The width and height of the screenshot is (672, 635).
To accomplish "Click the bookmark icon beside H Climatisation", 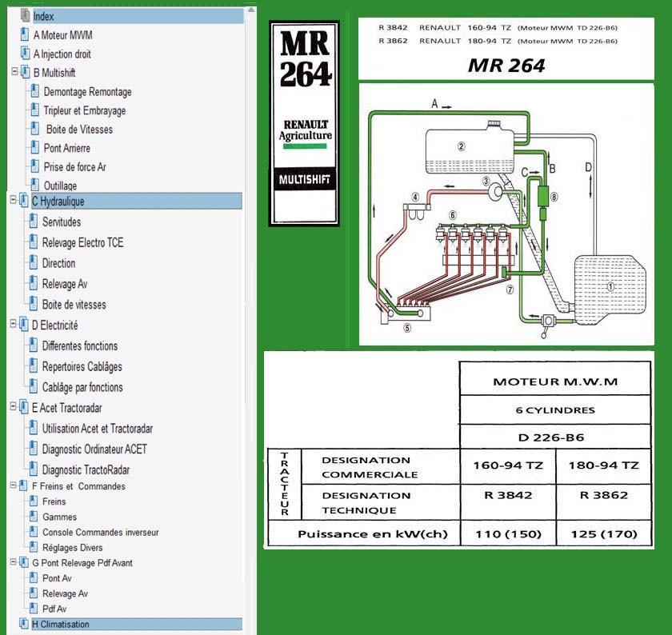I will [x=24, y=624].
